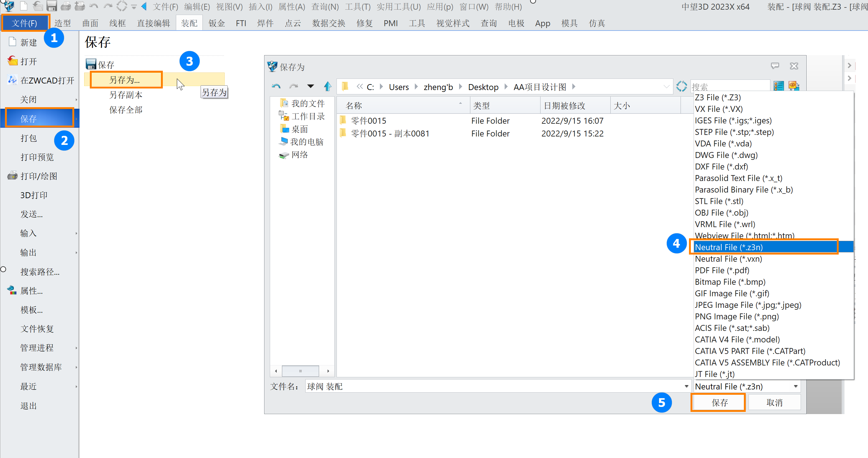This screenshot has width=868, height=458.
Task: Open the 帮助(H) menu
Action: pyautogui.click(x=508, y=7)
